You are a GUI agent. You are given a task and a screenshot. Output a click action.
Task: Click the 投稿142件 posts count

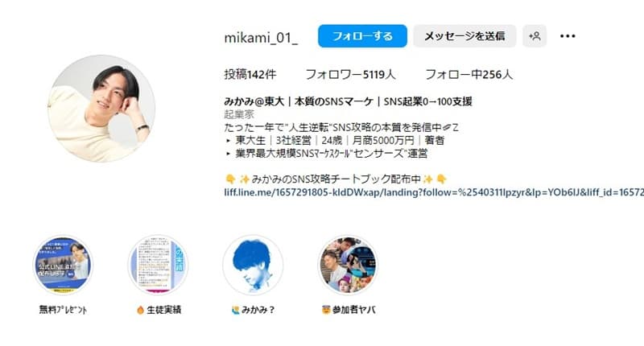250,74
